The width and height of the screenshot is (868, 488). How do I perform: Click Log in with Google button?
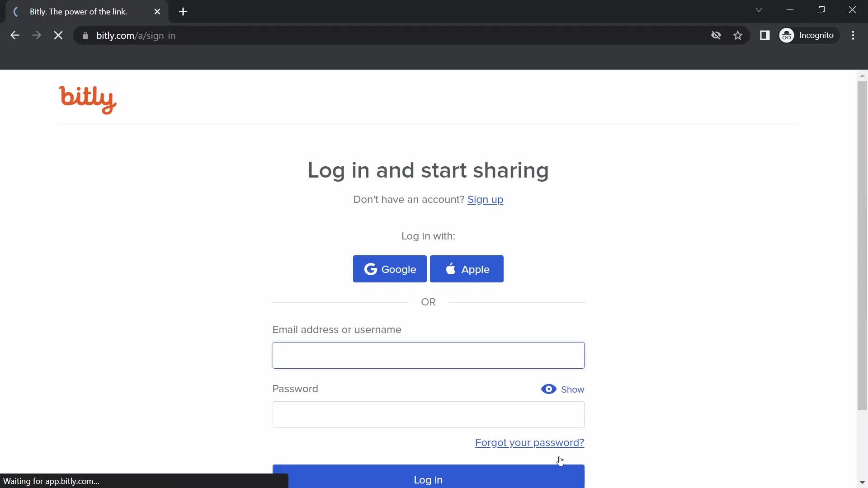[389, 269]
